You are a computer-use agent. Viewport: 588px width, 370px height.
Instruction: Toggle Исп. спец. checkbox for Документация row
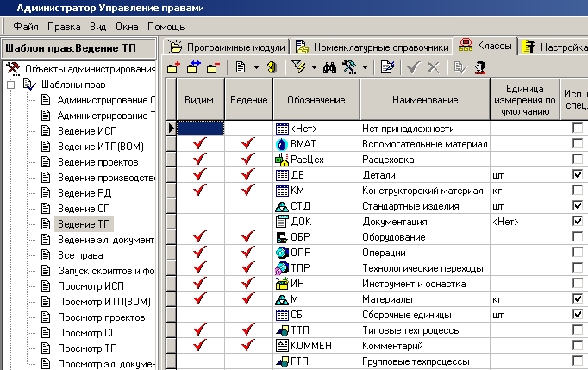[x=578, y=221]
